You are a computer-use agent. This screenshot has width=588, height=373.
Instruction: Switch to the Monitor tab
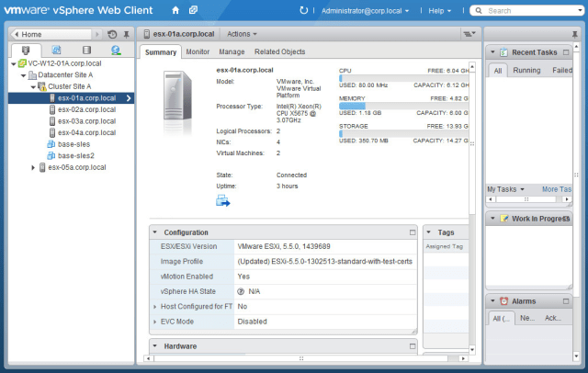pyautogui.click(x=198, y=52)
